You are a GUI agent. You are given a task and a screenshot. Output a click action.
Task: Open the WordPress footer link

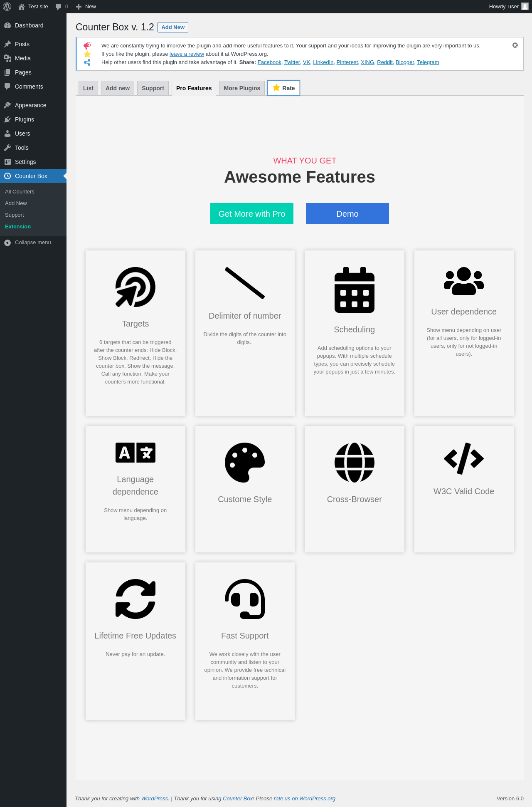tap(155, 798)
